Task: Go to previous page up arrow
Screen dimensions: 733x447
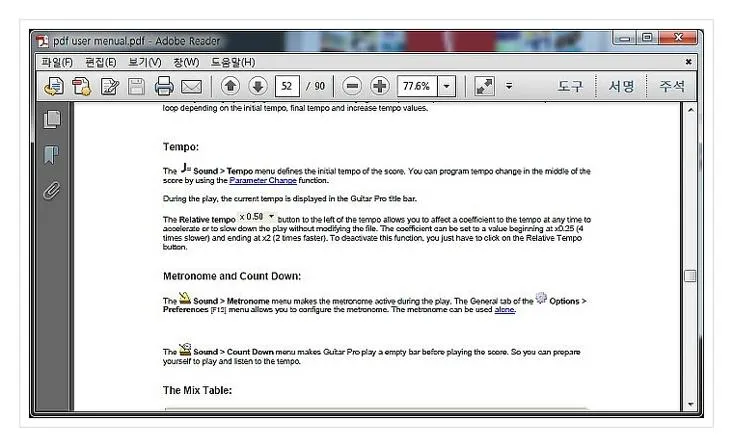Action: pyautogui.click(x=230, y=86)
